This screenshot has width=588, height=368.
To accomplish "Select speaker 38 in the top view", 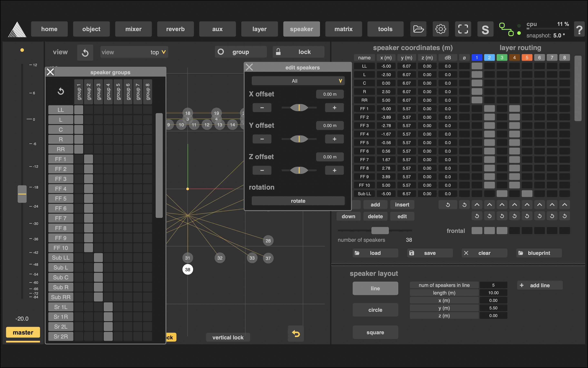I will coord(188,269).
